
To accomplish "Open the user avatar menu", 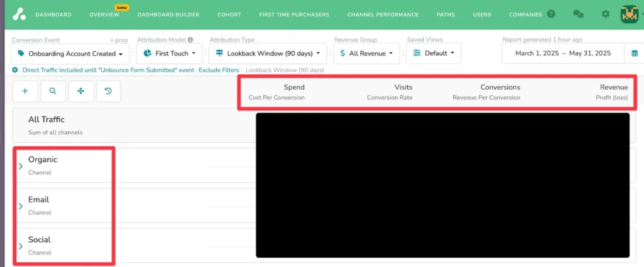I will tap(629, 14).
